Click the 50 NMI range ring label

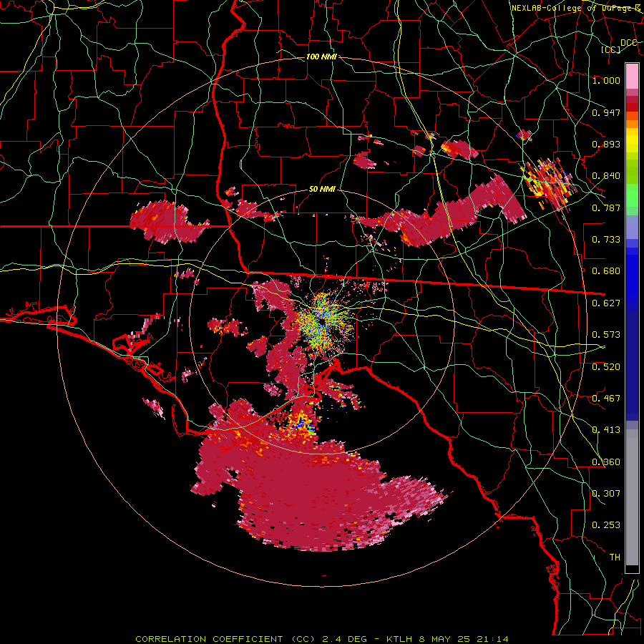tap(322, 189)
